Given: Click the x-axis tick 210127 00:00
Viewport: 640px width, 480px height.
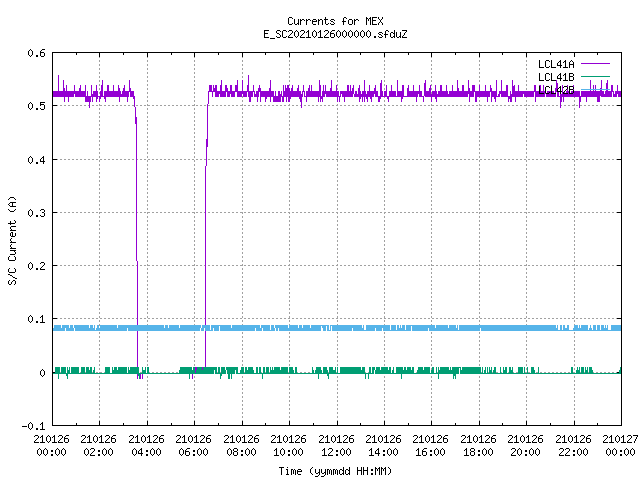Looking at the screenshot, I should click(620, 446).
